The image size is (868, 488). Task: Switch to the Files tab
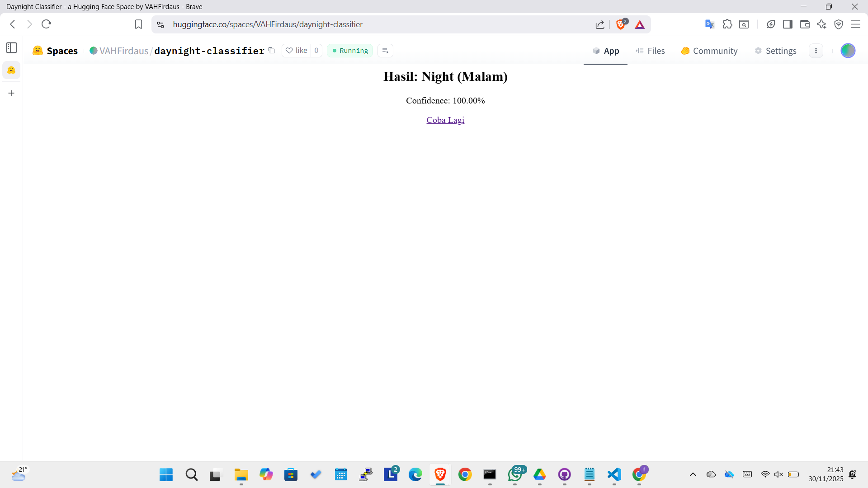(651, 51)
